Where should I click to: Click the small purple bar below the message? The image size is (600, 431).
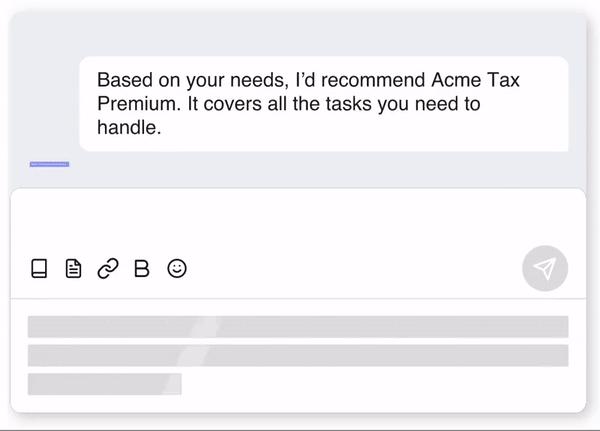coord(49,164)
